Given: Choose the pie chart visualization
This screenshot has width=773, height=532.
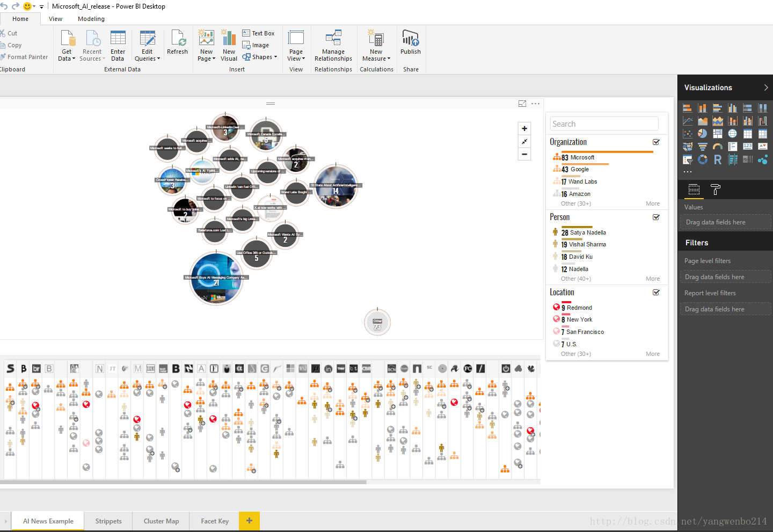Looking at the screenshot, I should coord(702,134).
